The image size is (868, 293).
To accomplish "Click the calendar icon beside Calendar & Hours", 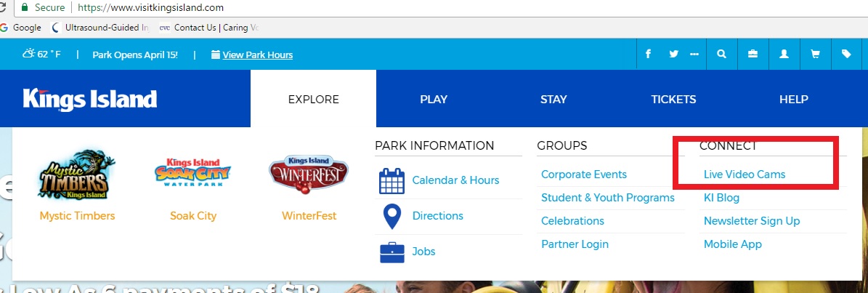I will click(x=392, y=181).
